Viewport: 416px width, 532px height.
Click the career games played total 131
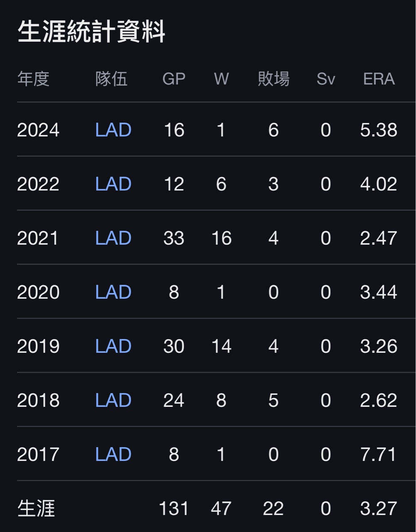(x=174, y=508)
